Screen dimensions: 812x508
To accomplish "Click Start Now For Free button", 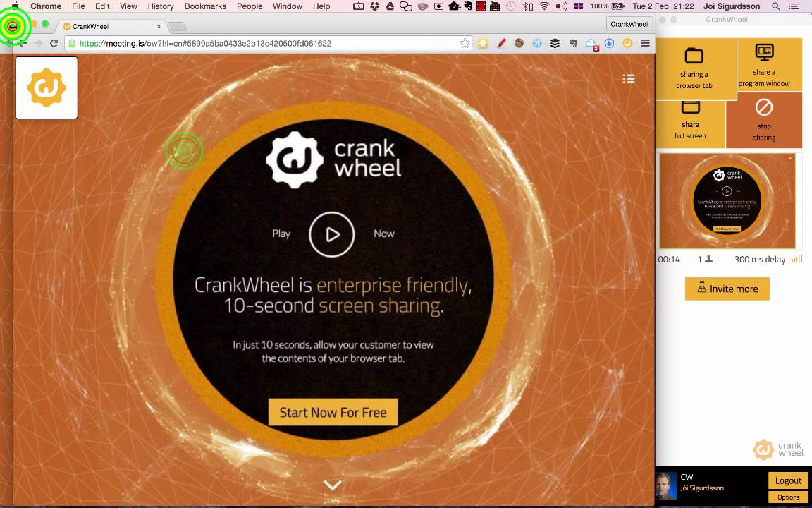I will click(x=333, y=412).
